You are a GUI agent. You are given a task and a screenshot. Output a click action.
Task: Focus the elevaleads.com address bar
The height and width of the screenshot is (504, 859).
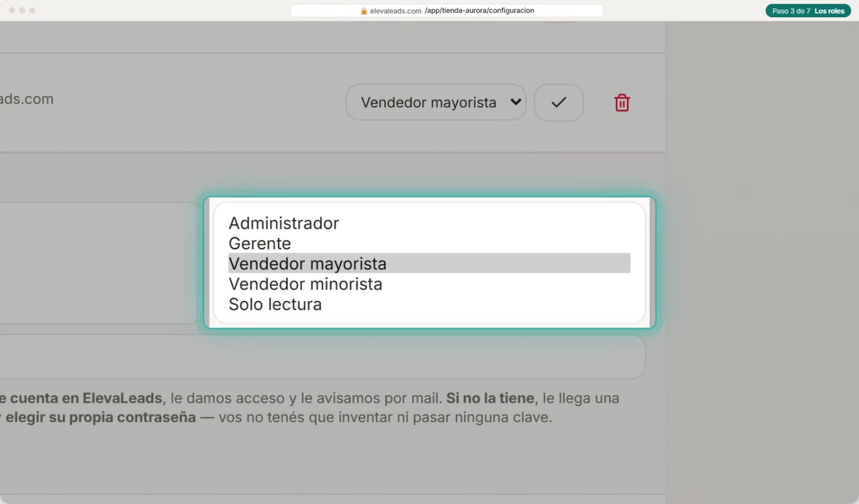(x=446, y=11)
